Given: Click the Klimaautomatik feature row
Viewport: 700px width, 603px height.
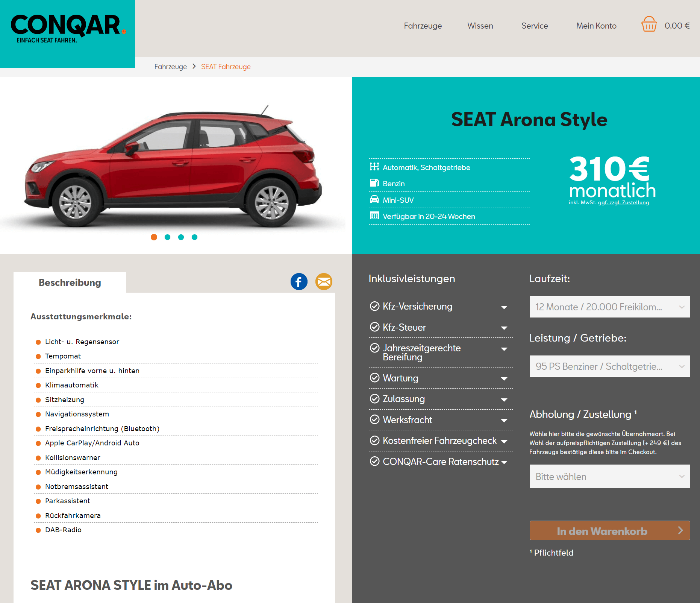Looking at the screenshot, I should coord(176,385).
